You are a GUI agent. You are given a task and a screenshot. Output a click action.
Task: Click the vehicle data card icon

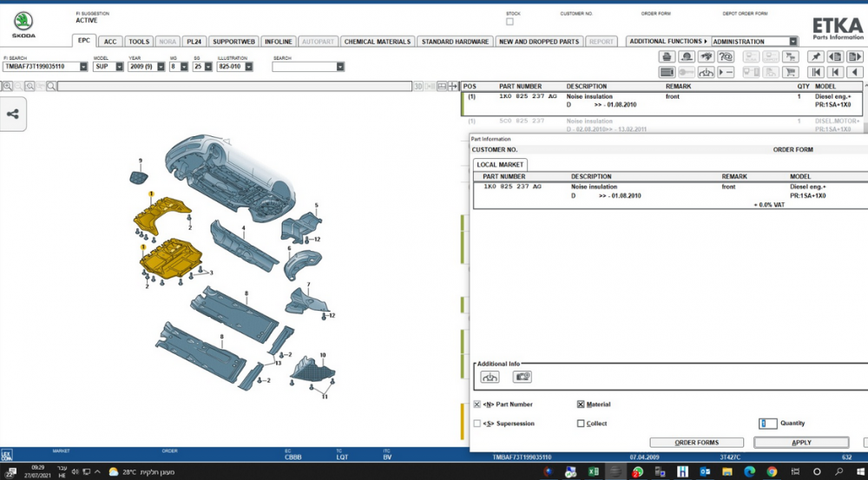coord(667,72)
